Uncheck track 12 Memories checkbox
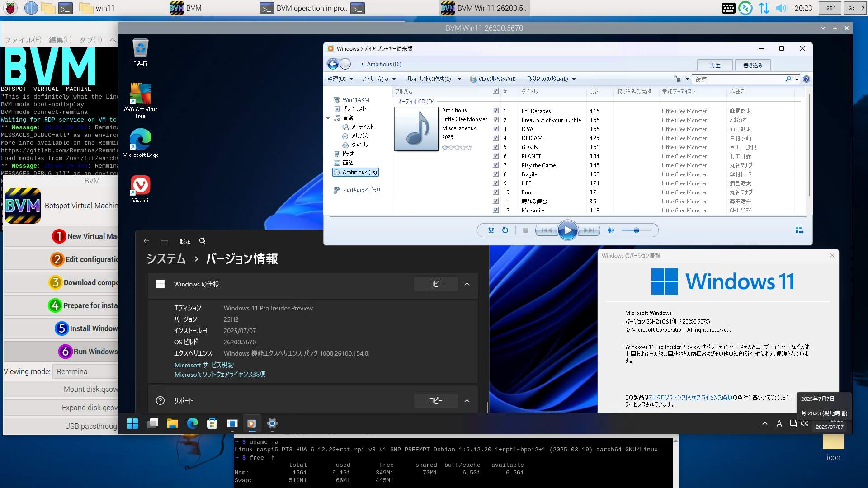The width and height of the screenshot is (868, 488). [495, 210]
